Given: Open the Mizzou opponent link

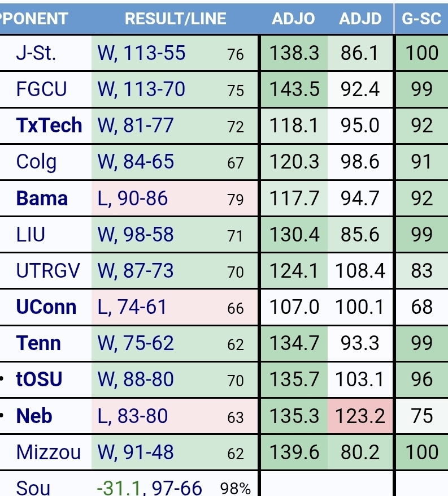Looking at the screenshot, I should point(49,452).
